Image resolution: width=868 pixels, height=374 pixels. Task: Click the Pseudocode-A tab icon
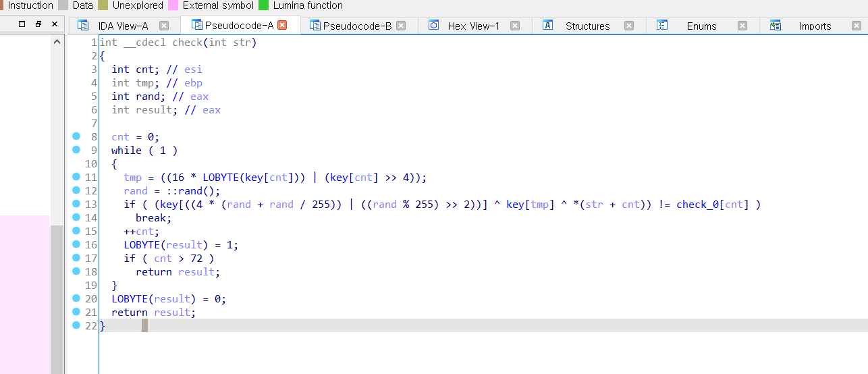tap(196, 25)
